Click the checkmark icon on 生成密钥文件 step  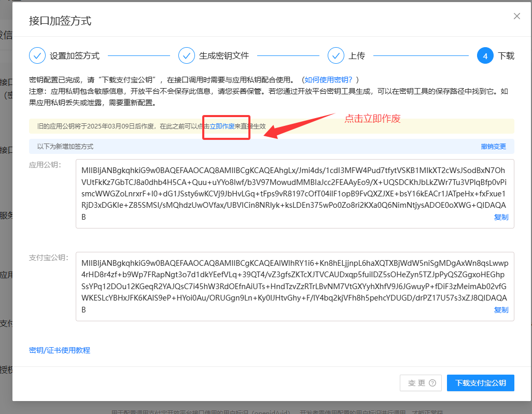[186, 55]
